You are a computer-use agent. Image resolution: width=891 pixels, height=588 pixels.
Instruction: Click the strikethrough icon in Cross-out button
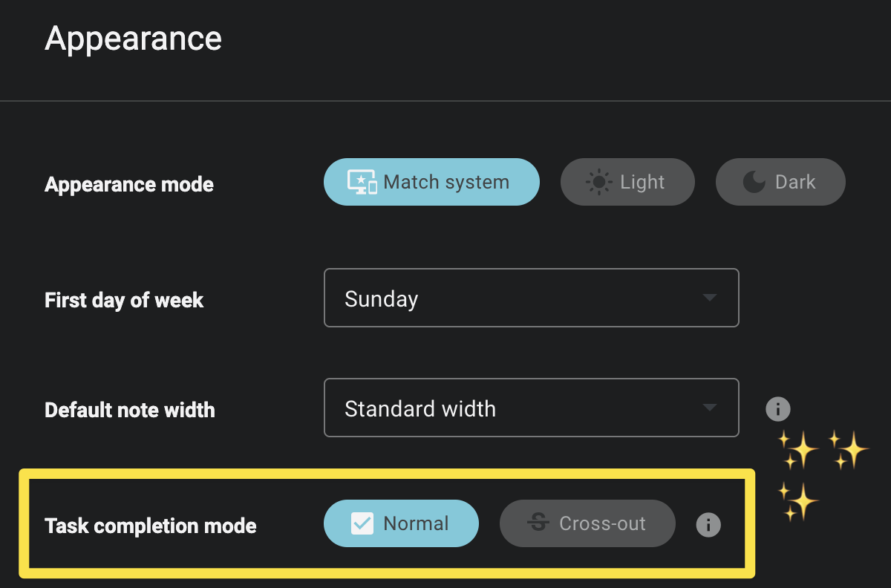pos(538,524)
